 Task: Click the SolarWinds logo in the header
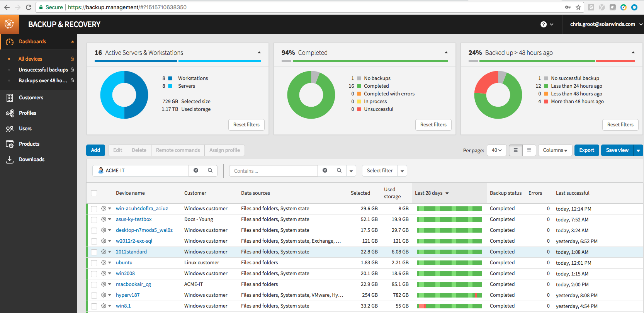pyautogui.click(x=9, y=24)
